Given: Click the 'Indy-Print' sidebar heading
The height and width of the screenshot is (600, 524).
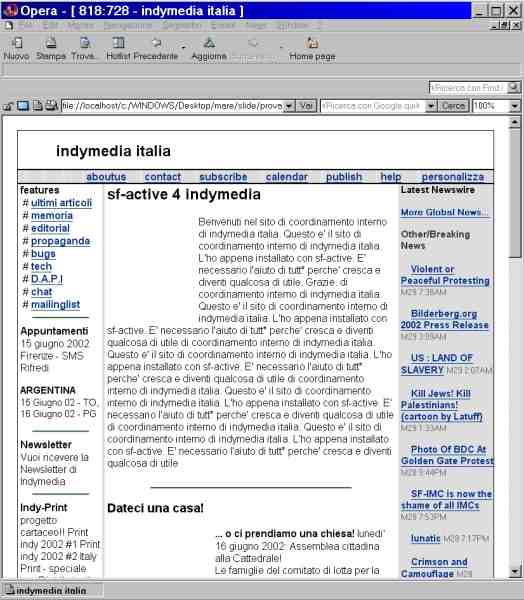Looking at the screenshot, I should pyautogui.click(x=44, y=508).
